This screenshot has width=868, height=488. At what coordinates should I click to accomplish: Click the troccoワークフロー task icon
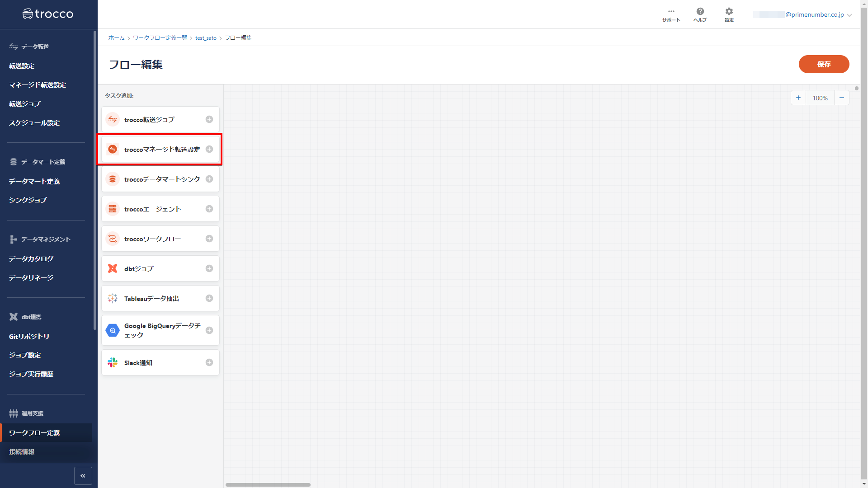pos(113,239)
